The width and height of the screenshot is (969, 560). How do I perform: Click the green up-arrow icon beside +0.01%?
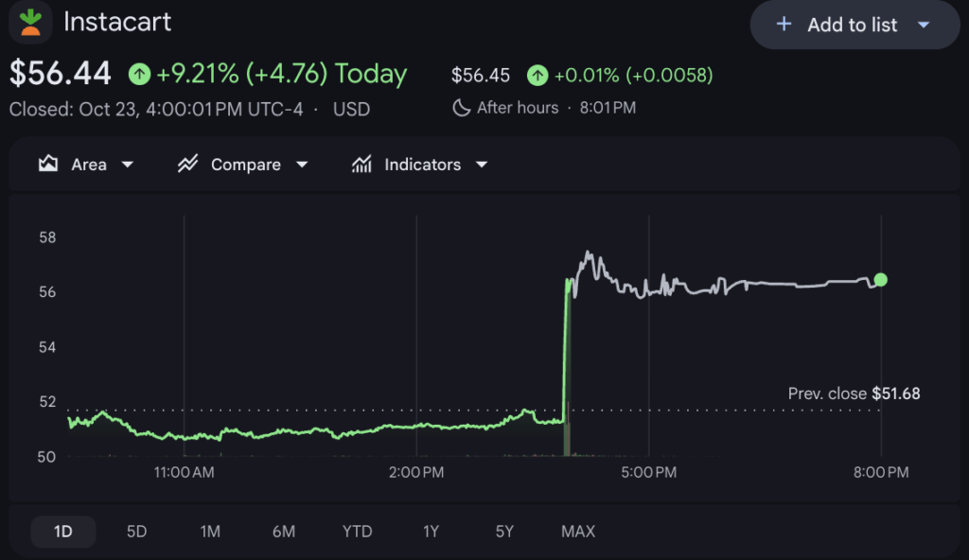click(537, 76)
